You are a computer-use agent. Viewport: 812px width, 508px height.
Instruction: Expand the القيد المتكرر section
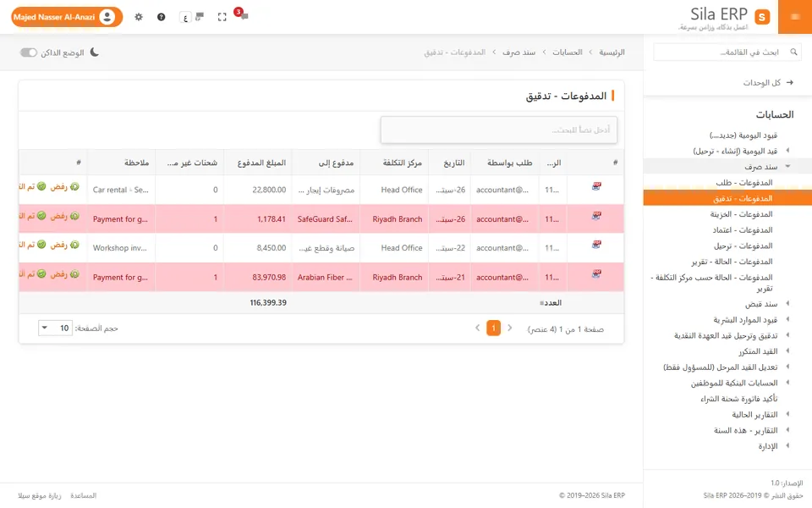point(787,351)
